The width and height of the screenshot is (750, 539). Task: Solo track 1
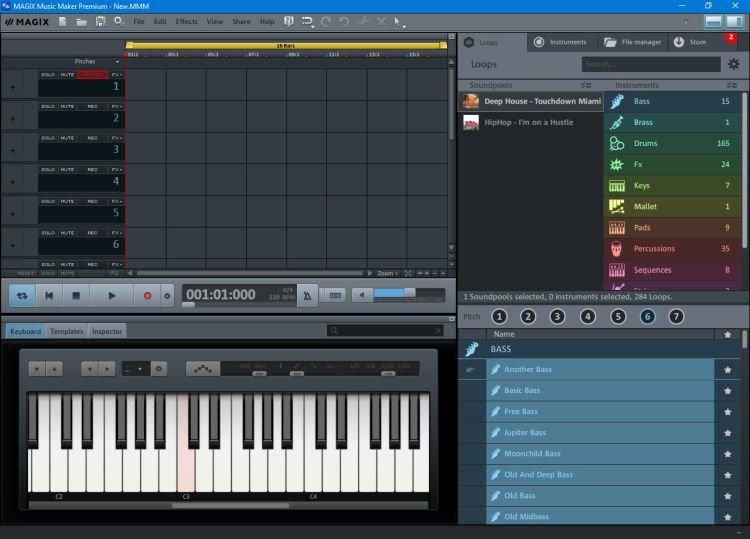pyautogui.click(x=48, y=75)
